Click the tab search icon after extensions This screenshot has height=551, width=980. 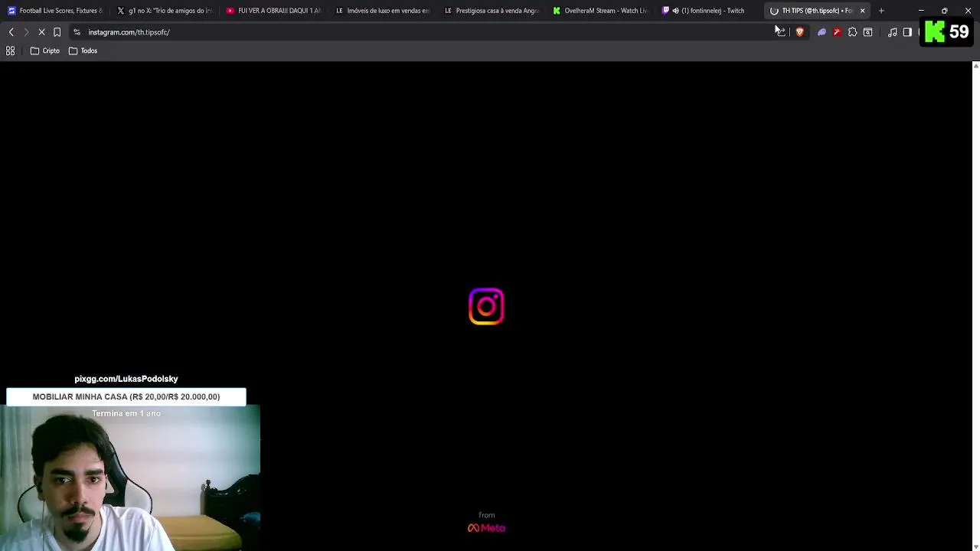(x=867, y=32)
